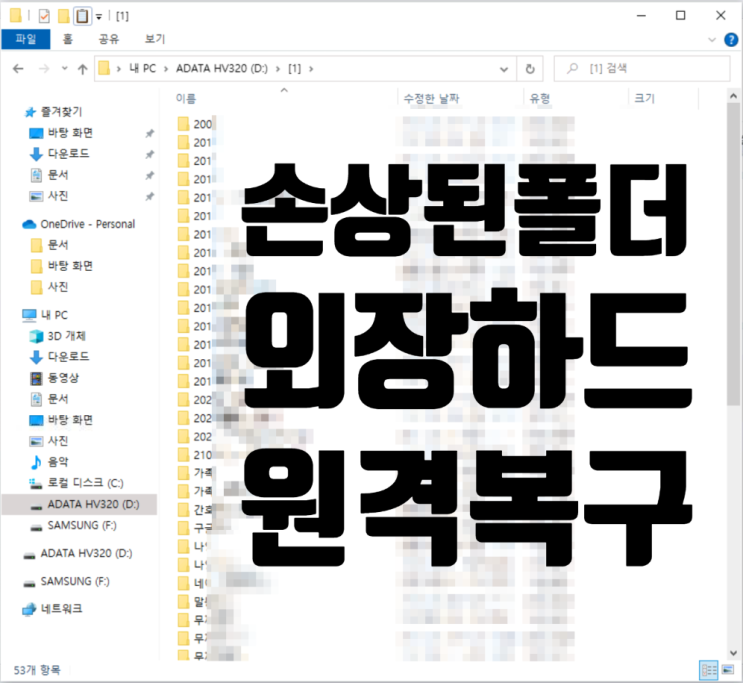Sort by 수정한 날짜 column header

pyautogui.click(x=431, y=99)
